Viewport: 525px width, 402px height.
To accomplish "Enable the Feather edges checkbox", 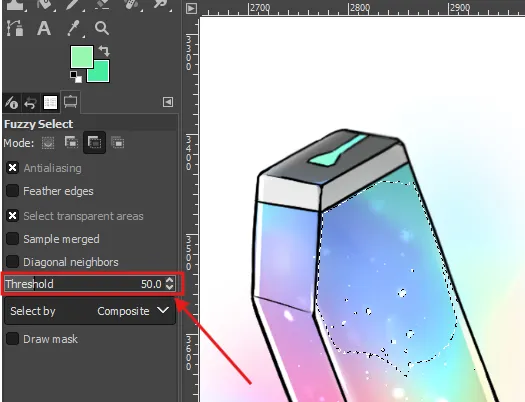I will 12,191.
